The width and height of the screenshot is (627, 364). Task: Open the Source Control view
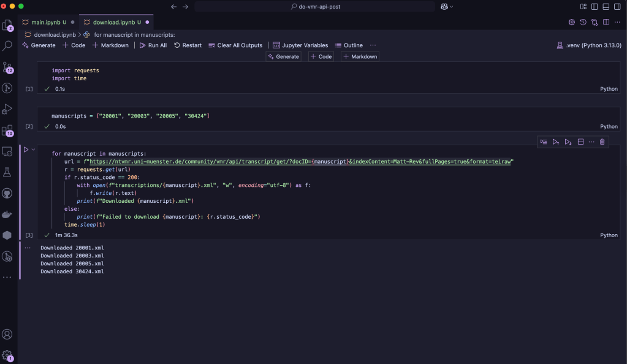[x=7, y=67]
